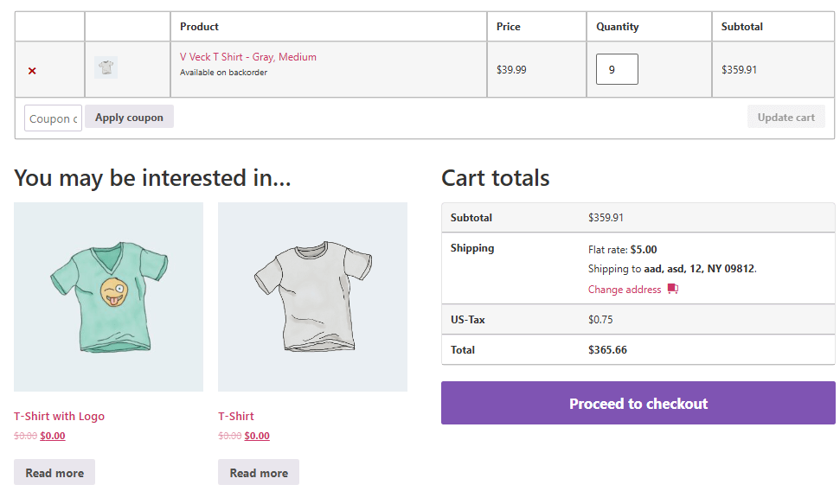Click into the coupon code field
Image resolution: width=840 pixels, height=504 pixels.
(x=53, y=118)
